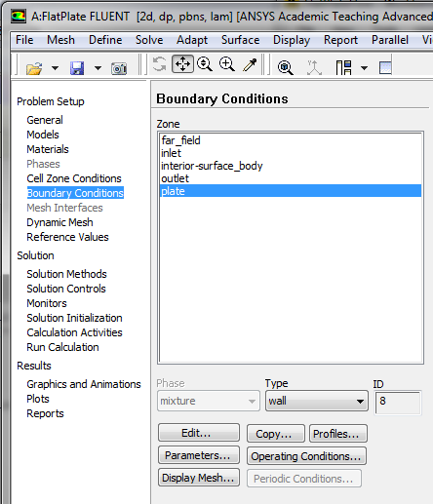Click the graphics window icon at toolbar end

(x=385, y=67)
